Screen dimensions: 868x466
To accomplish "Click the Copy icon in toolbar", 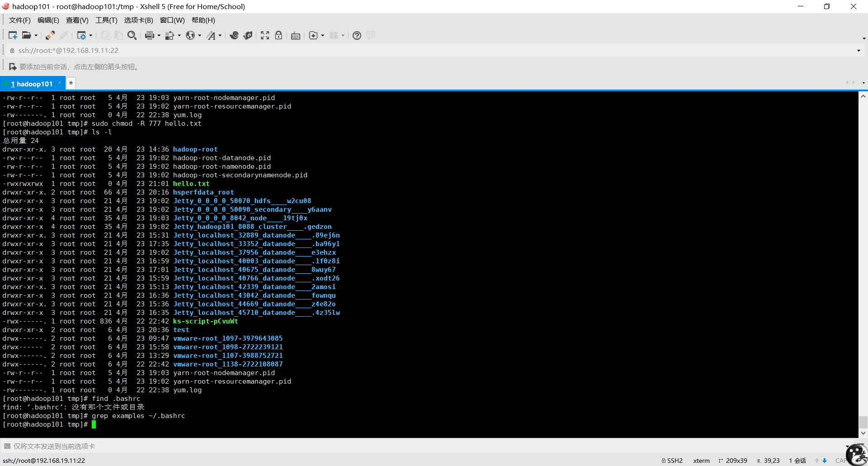I will point(105,35).
